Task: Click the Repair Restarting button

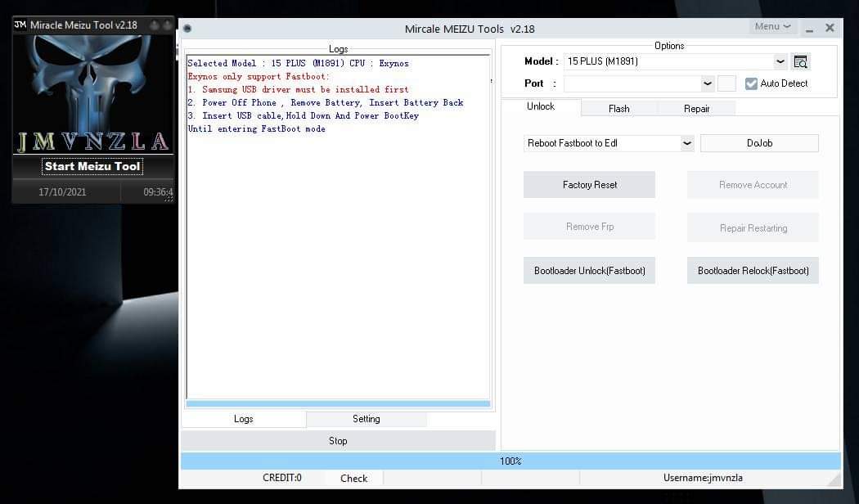Action: click(753, 228)
